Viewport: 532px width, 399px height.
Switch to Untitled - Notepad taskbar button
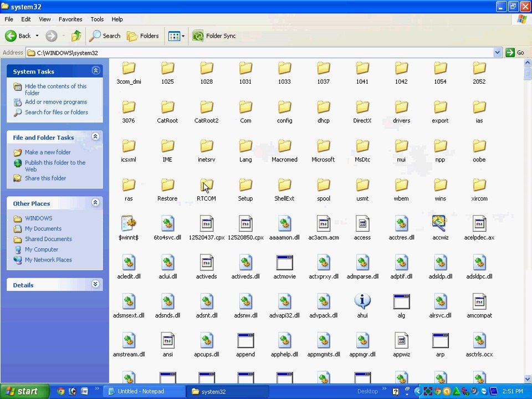click(x=144, y=391)
